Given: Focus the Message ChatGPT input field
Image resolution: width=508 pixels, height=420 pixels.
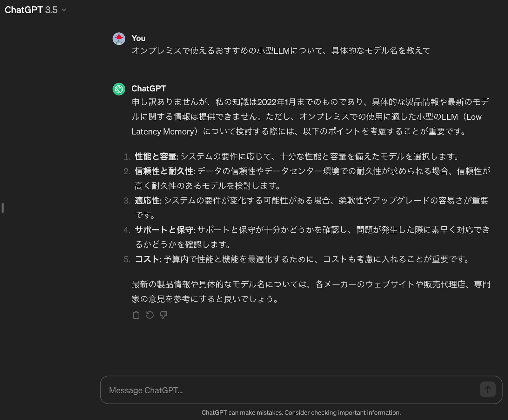Looking at the screenshot, I should coord(301,390).
